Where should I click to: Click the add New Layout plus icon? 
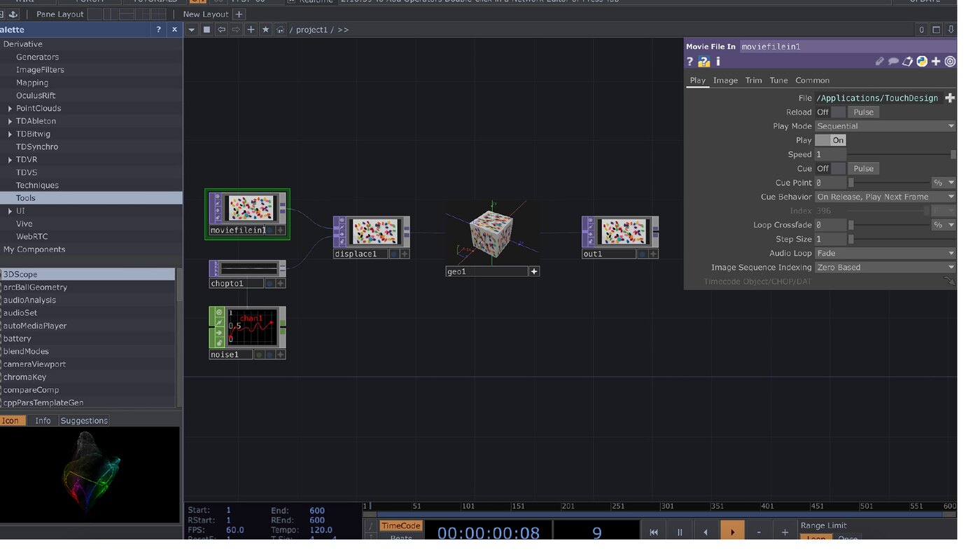coord(239,14)
